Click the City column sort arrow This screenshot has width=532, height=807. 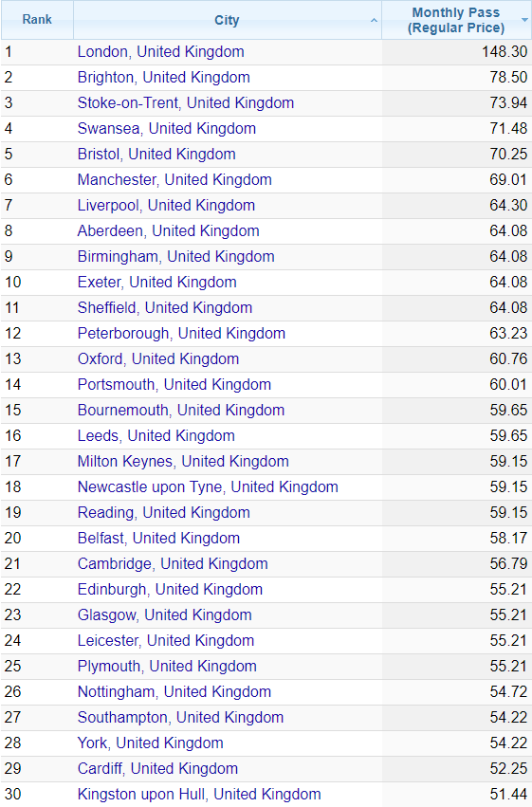pyautogui.click(x=374, y=21)
